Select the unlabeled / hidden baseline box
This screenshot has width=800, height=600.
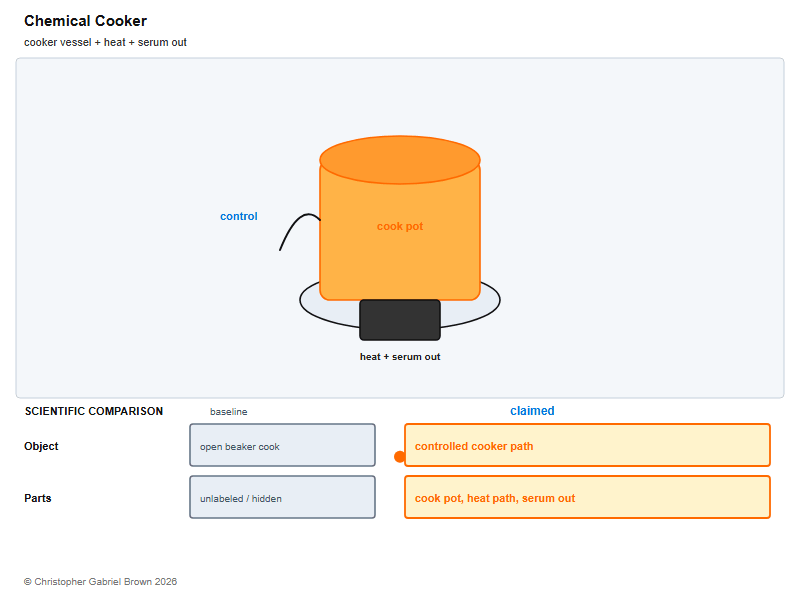tap(283, 497)
